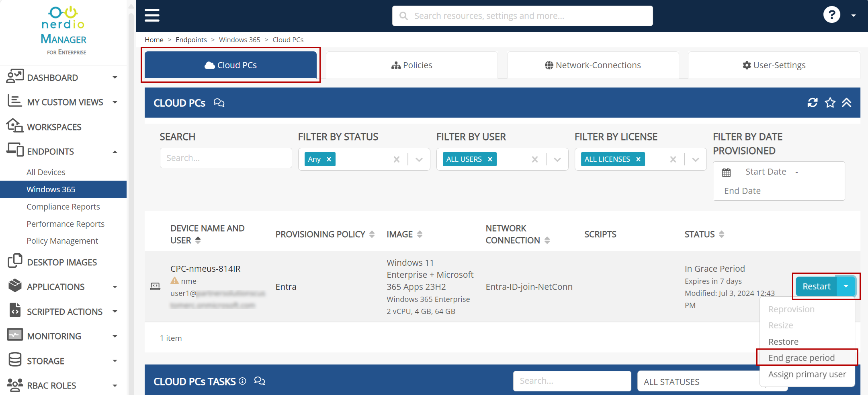This screenshot has width=868, height=395.
Task: Switch to the User-Settings tab
Action: click(x=774, y=65)
